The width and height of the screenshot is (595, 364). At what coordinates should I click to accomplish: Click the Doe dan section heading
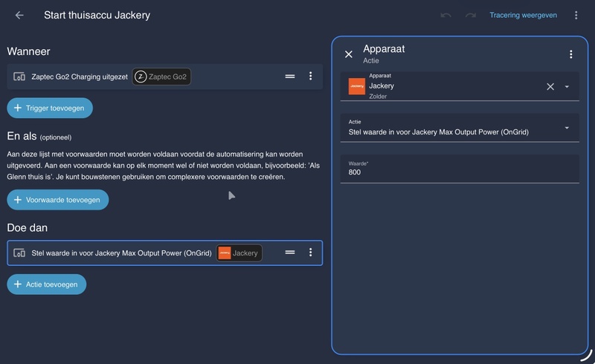point(28,228)
